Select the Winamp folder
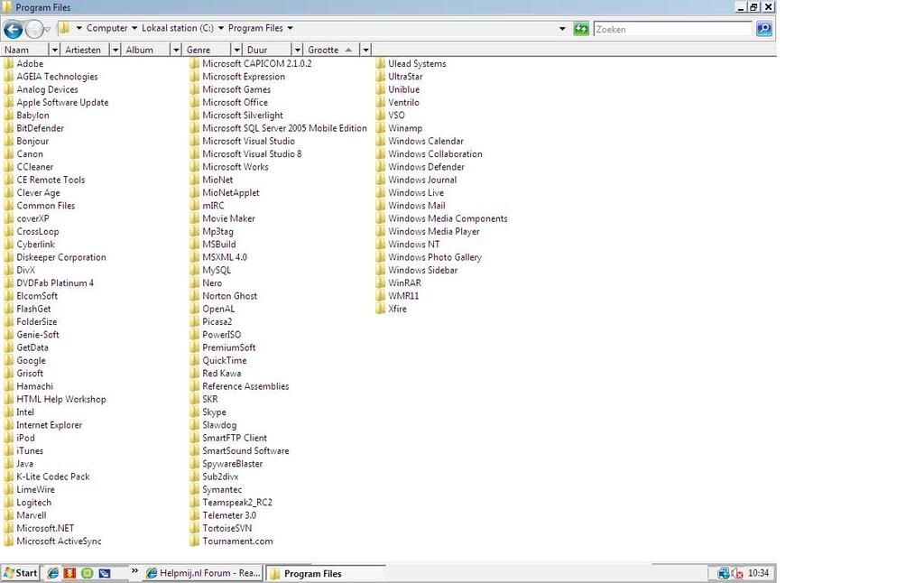 point(403,127)
